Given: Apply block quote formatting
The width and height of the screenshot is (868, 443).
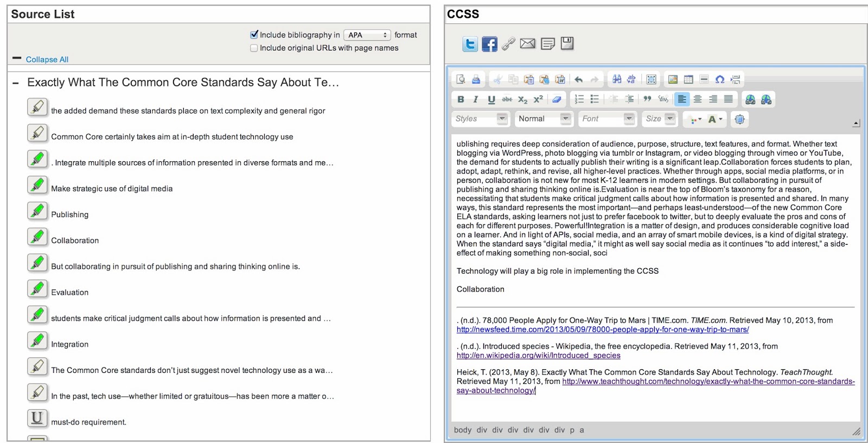Looking at the screenshot, I should 647,99.
